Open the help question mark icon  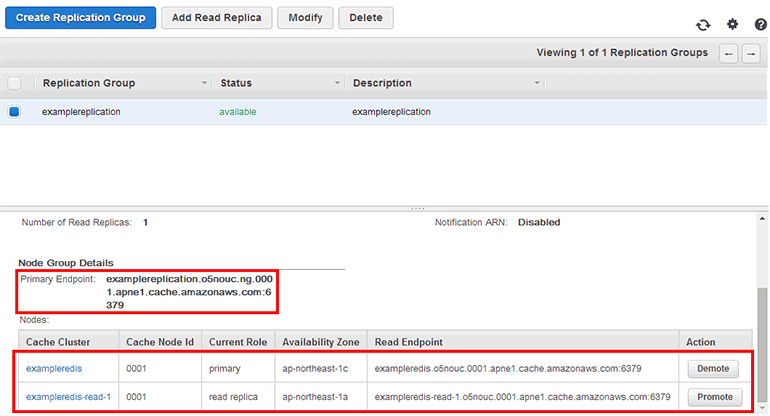coord(760,25)
